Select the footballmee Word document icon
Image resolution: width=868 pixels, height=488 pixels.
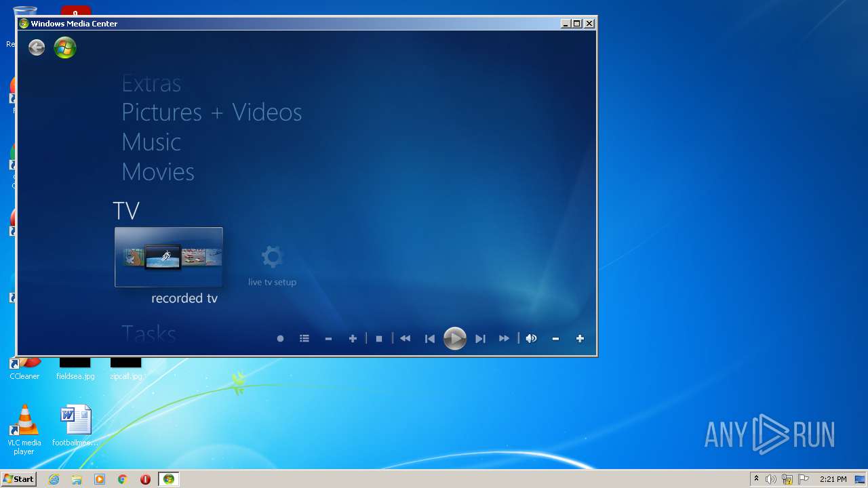pyautogui.click(x=75, y=426)
